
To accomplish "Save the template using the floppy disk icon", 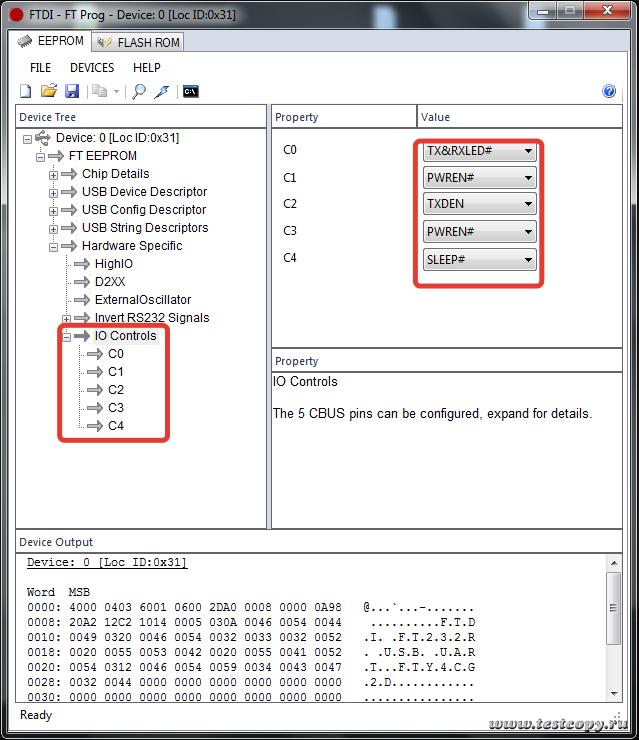I will click(x=71, y=91).
